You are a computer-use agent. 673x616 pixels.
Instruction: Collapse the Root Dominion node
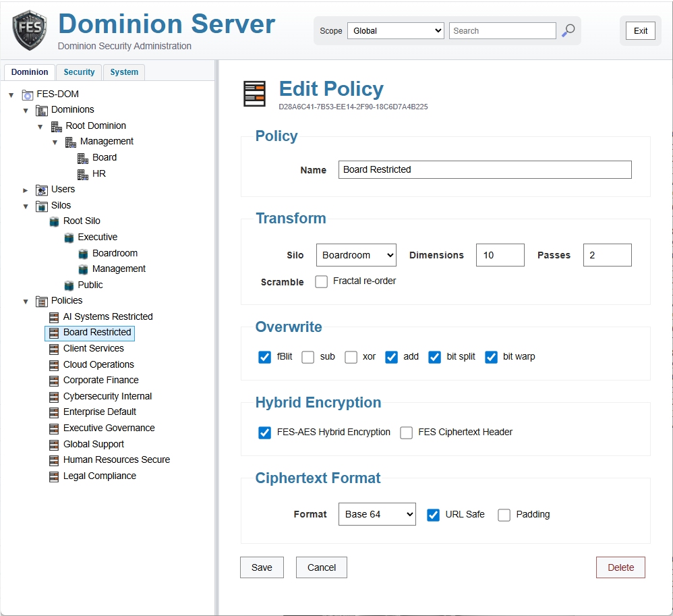[40, 127]
